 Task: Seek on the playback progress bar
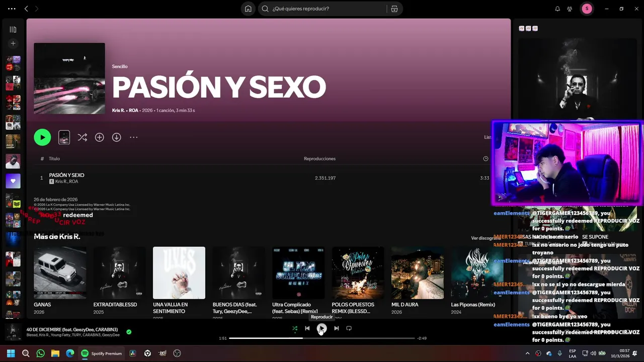point(322,338)
